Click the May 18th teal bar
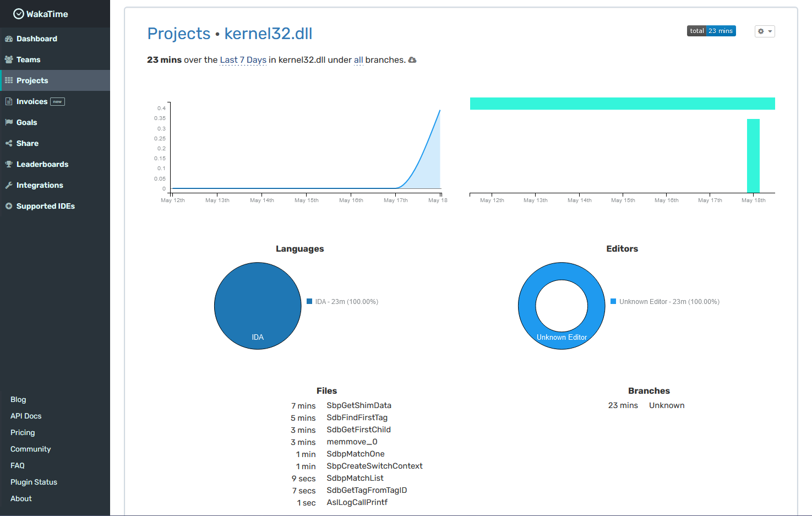 click(x=753, y=156)
